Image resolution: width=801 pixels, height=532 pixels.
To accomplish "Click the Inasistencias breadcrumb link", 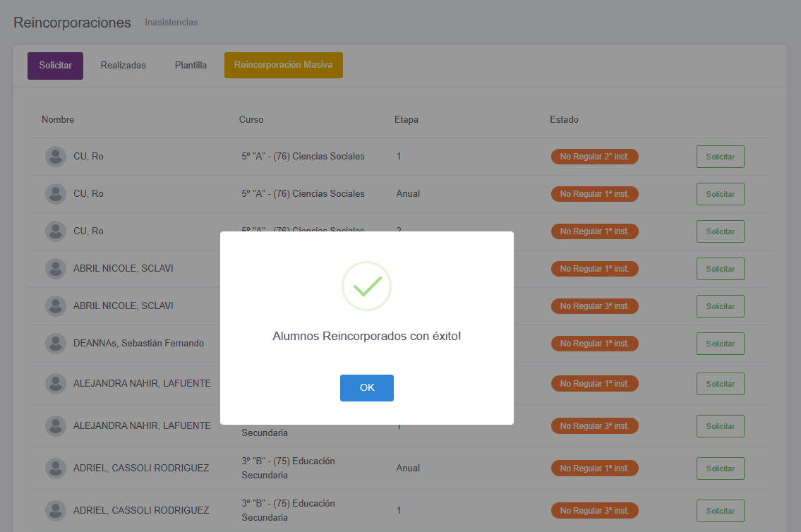I will pyautogui.click(x=171, y=23).
